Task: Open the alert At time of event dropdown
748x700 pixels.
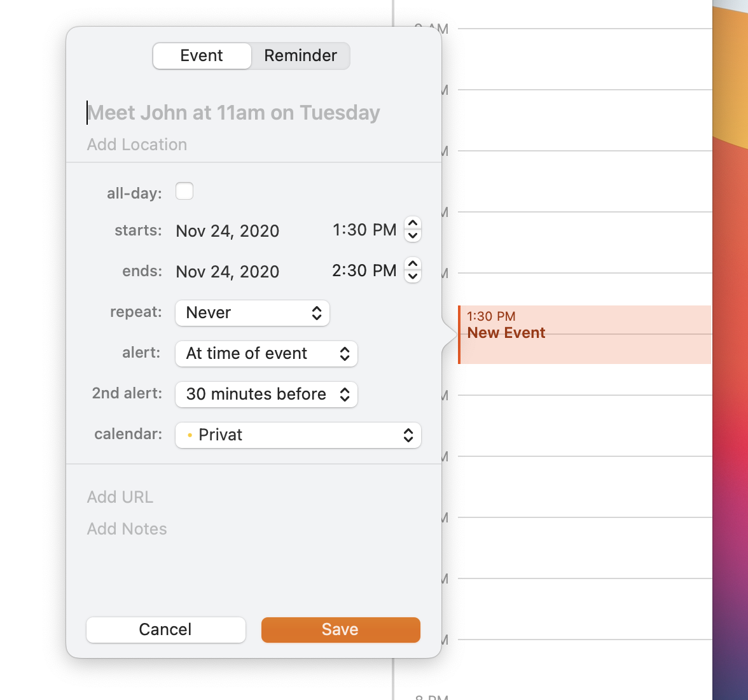Action: click(x=266, y=354)
